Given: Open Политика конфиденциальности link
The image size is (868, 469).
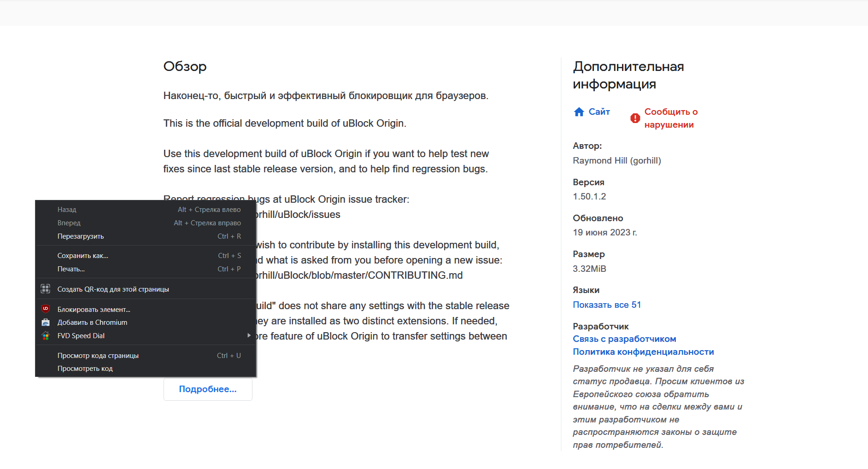Looking at the screenshot, I should [643, 352].
